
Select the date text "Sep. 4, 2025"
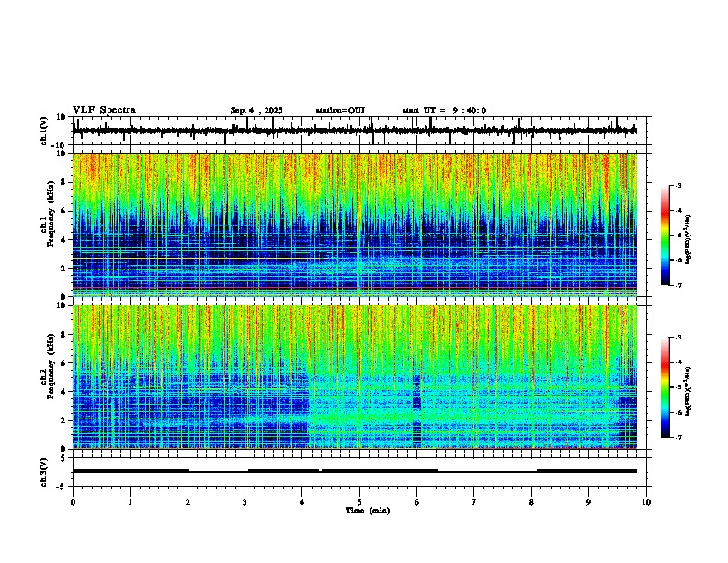pyautogui.click(x=256, y=110)
